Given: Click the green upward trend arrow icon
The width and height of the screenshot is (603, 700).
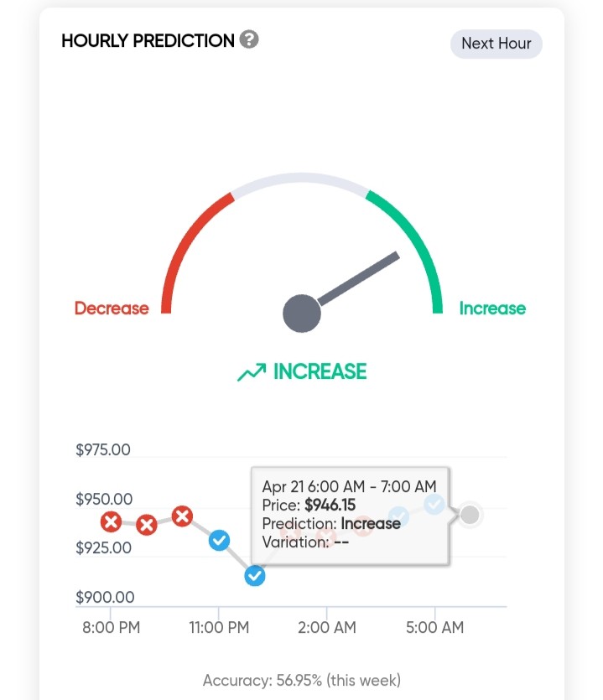Looking at the screenshot, I should [252, 372].
